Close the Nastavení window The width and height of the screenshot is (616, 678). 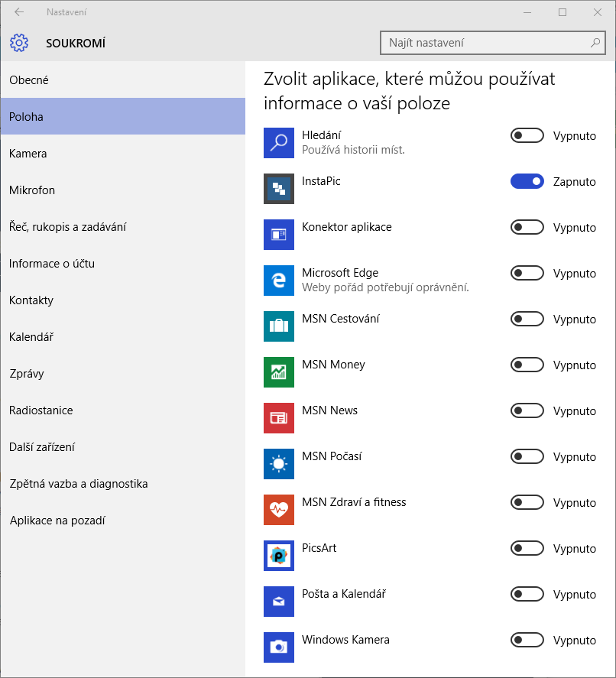coord(598,12)
